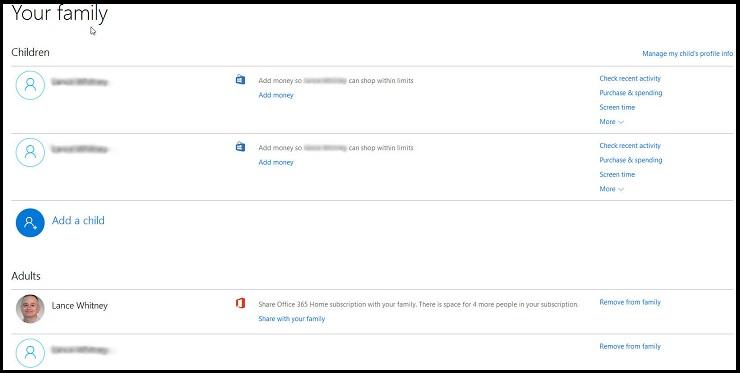Expand More options for the first child
Screen dimensions: 740x373
point(611,122)
